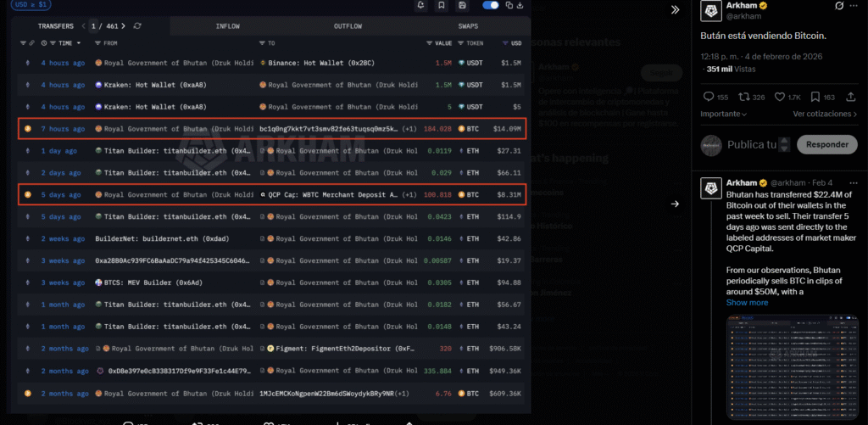Click the USD ≥ $1 filter chip
Image resolution: width=868 pixels, height=425 pixels.
coord(27,5)
